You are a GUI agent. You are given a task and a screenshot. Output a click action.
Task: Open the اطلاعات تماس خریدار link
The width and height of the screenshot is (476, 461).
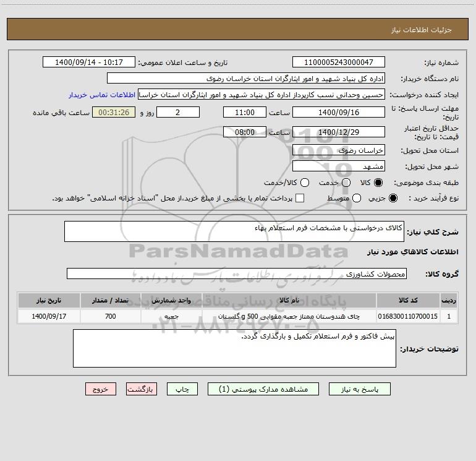[102, 95]
